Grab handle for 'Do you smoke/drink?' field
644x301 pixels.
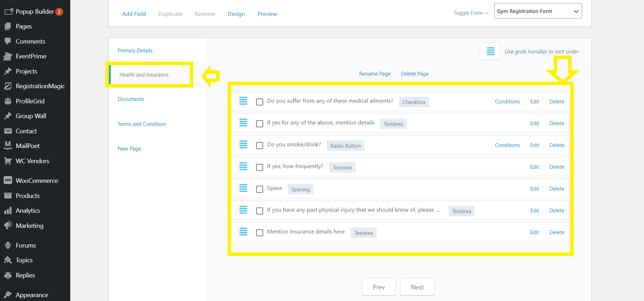click(243, 145)
